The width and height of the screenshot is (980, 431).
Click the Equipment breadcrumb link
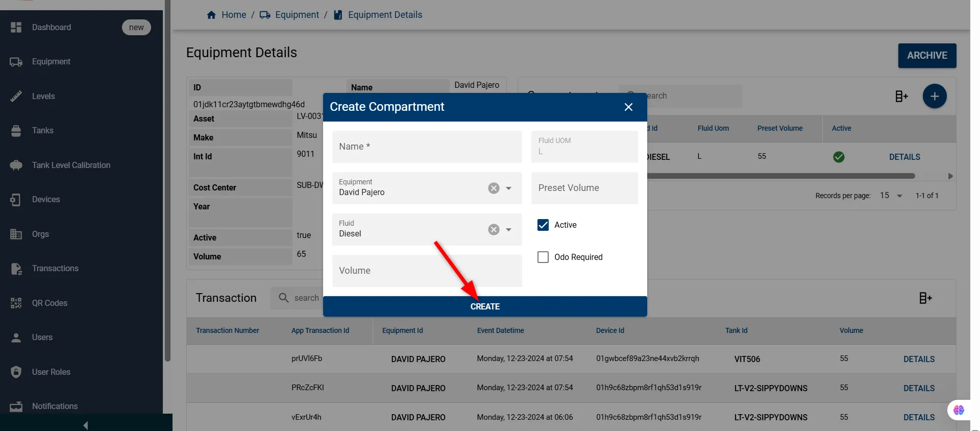coord(297,15)
